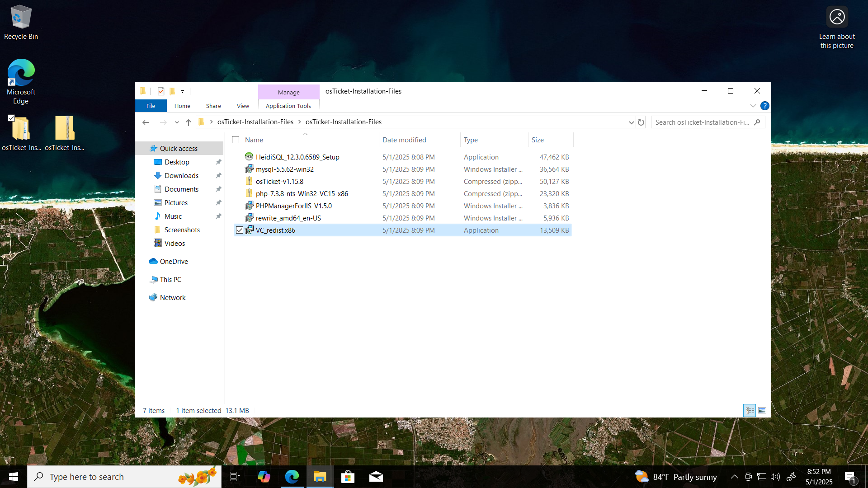Open Videos folder in navigation pane
The width and height of the screenshot is (868, 488).
click(175, 243)
